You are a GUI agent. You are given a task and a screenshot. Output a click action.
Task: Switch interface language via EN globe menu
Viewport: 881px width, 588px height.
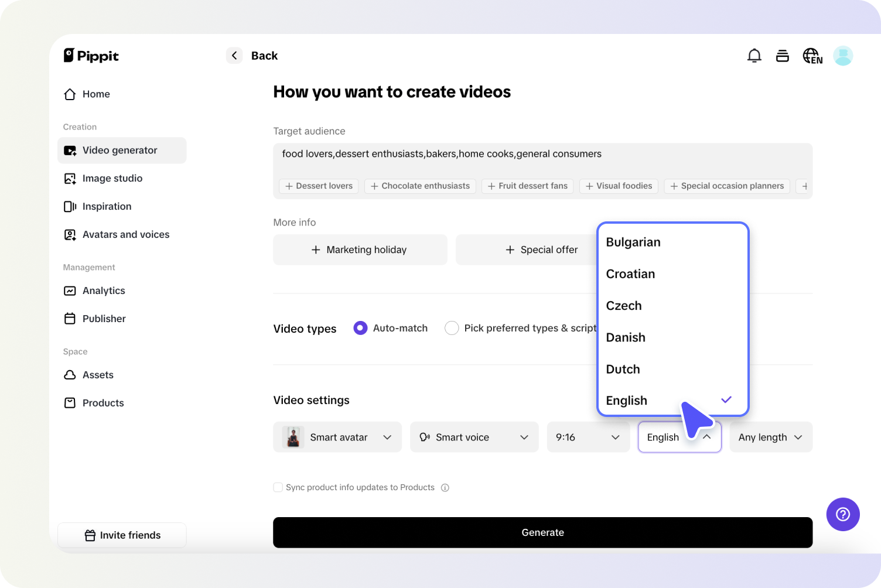[x=812, y=56]
